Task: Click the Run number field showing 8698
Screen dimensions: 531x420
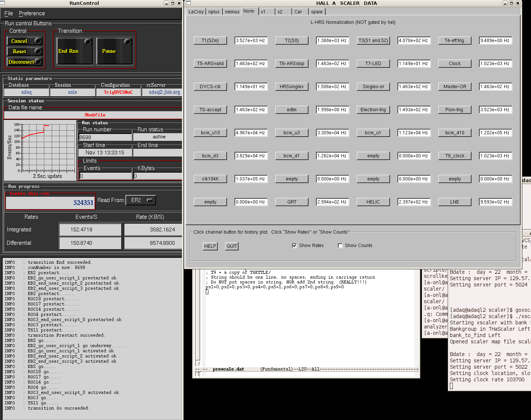Action: (x=105, y=137)
